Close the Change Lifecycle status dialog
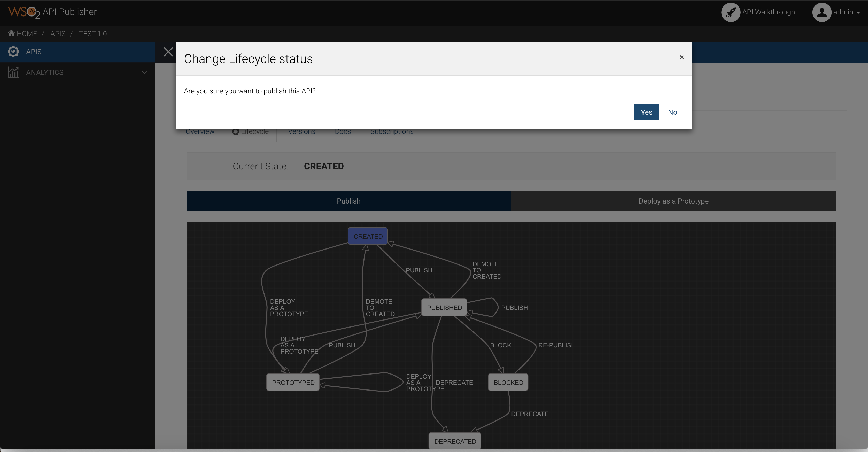The image size is (868, 452). [x=682, y=57]
